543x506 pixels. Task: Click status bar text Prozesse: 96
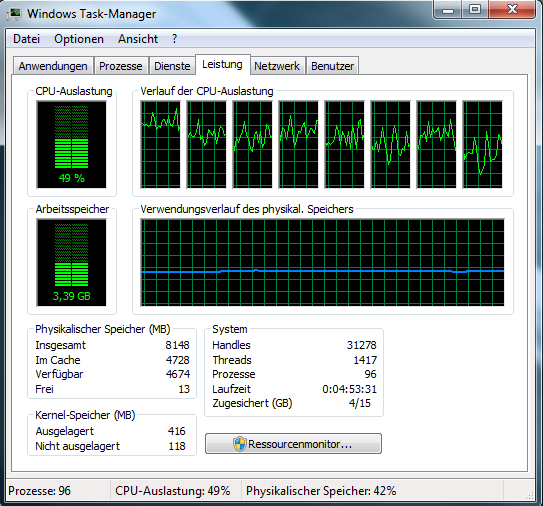click(x=39, y=491)
